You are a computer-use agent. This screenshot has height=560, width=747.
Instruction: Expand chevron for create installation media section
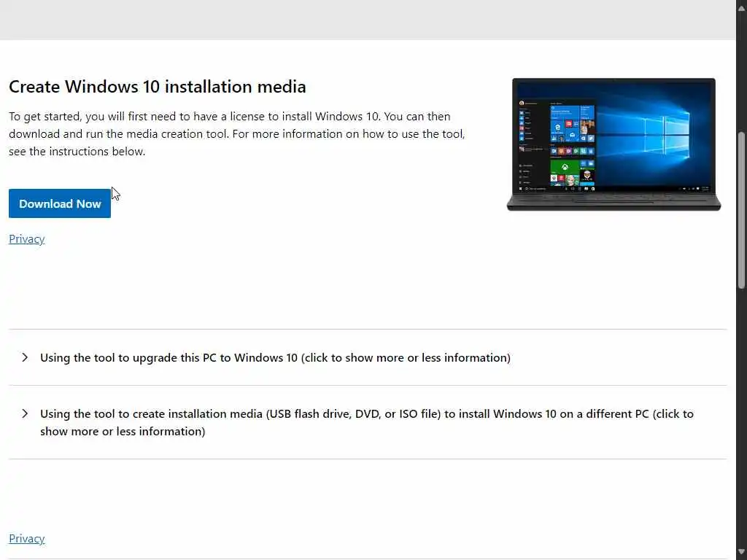coord(25,414)
